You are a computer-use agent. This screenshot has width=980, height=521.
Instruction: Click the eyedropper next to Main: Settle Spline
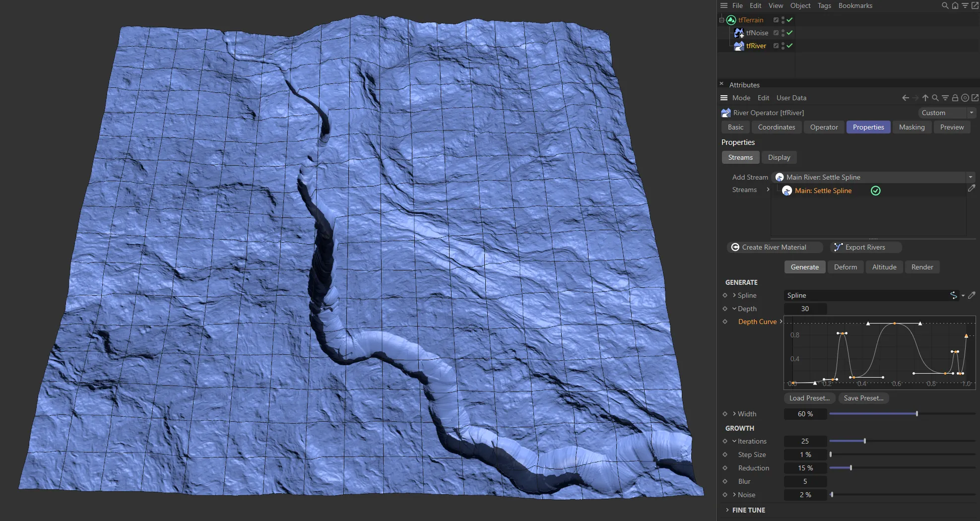972,189
